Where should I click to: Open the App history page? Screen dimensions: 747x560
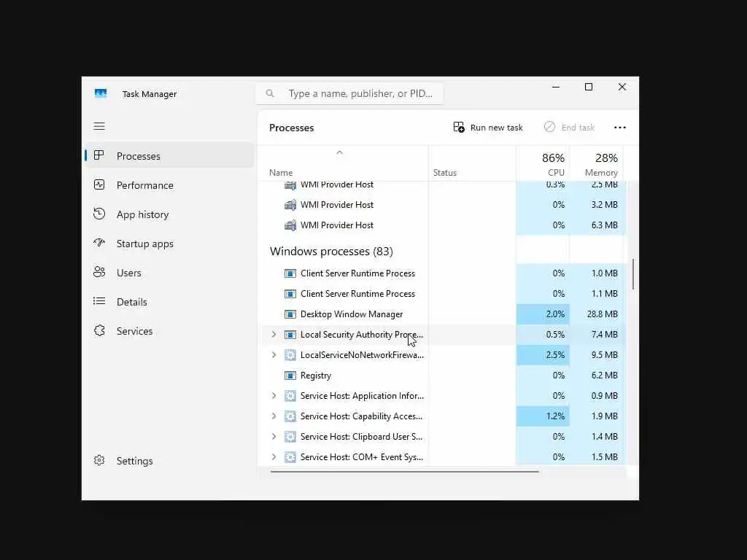click(169, 214)
